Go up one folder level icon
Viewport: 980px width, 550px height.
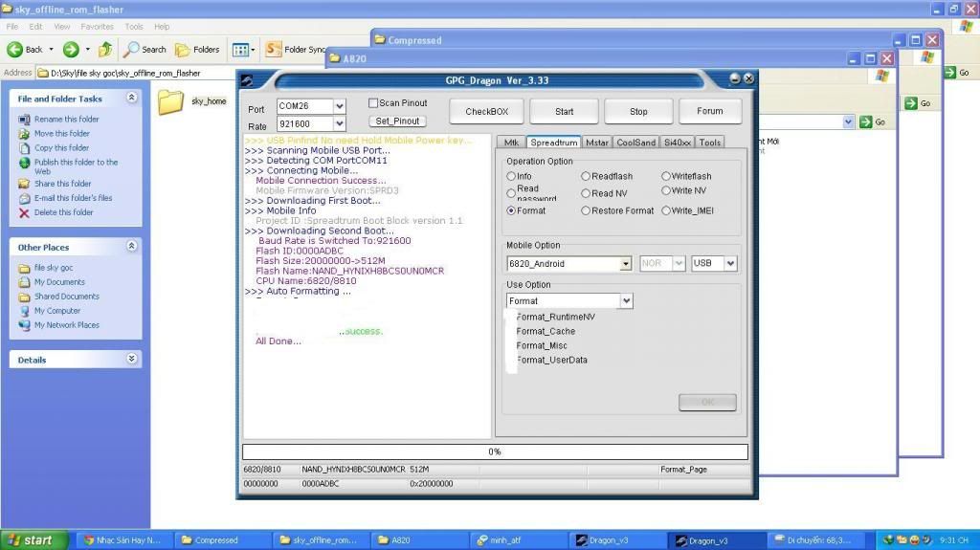(x=105, y=50)
